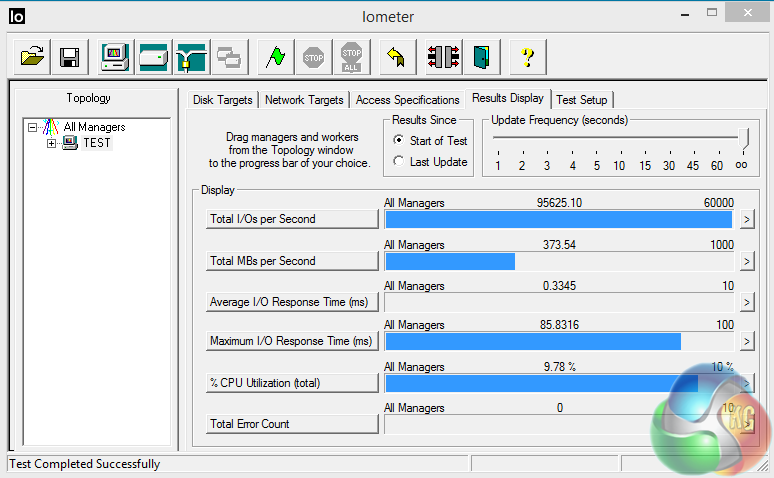Switch to the Network Targets tab

304,100
